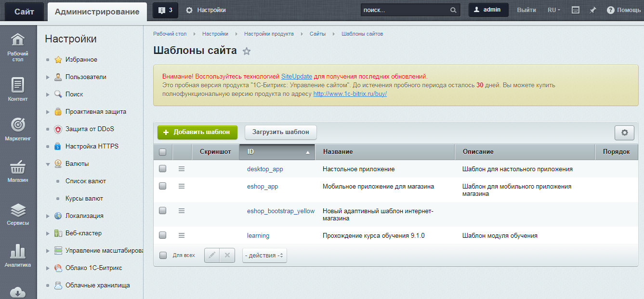Open table settings gear button
Image resolution: width=644 pixels, height=299 pixels.
pos(624,133)
